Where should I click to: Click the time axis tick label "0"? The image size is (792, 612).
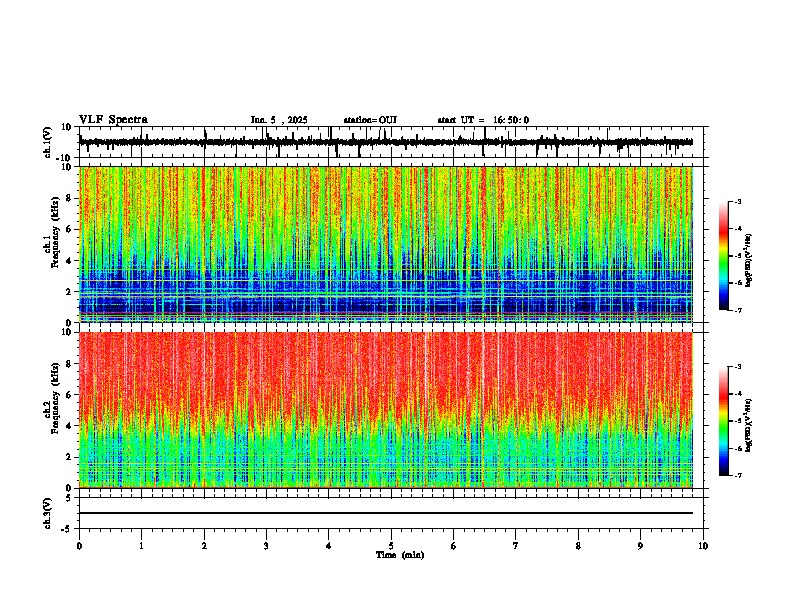[79, 546]
